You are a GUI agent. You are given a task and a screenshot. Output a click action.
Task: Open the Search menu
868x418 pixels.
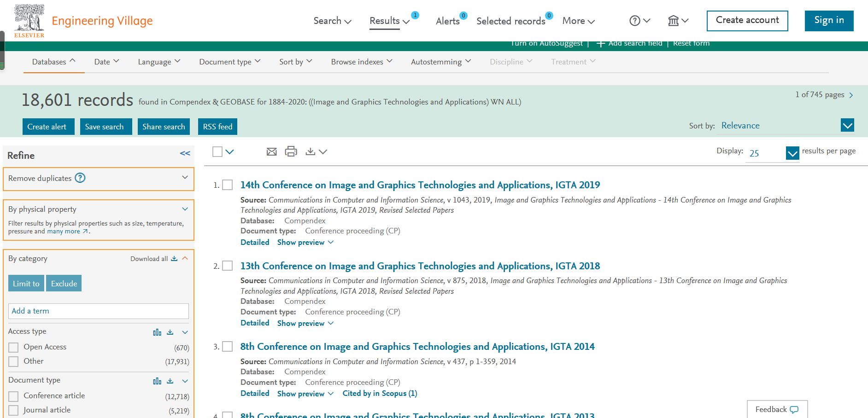pyautogui.click(x=332, y=21)
